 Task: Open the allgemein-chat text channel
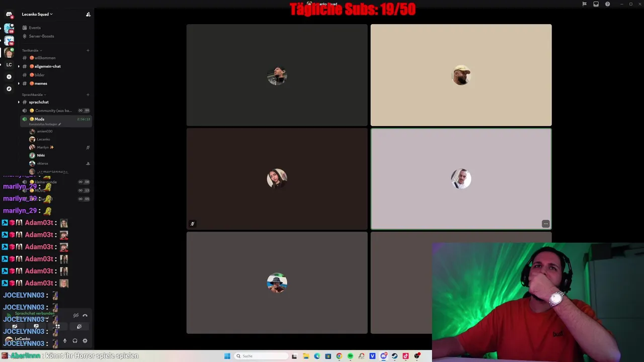pyautogui.click(x=55, y=66)
